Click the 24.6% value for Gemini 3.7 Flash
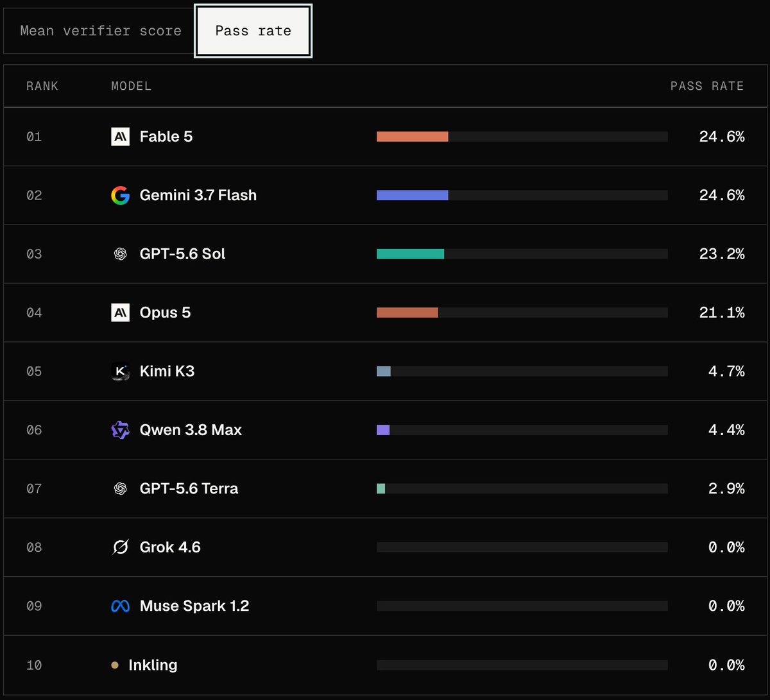 pyautogui.click(x=722, y=195)
